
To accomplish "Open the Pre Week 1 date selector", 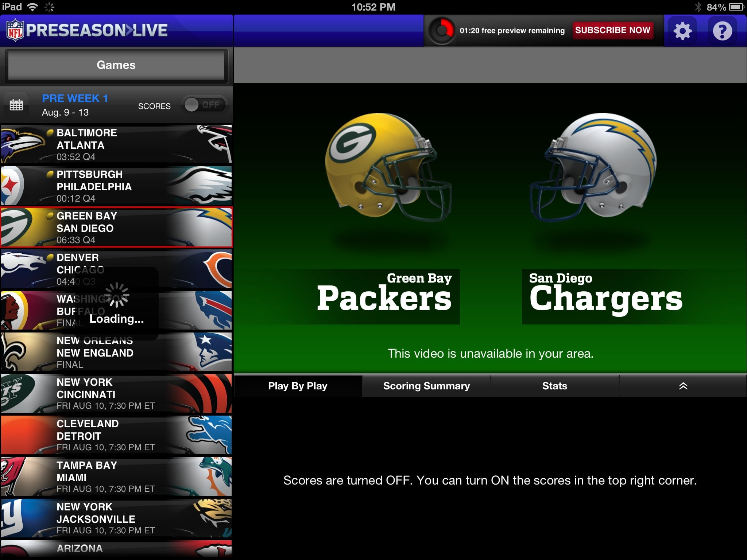I will click(x=75, y=105).
